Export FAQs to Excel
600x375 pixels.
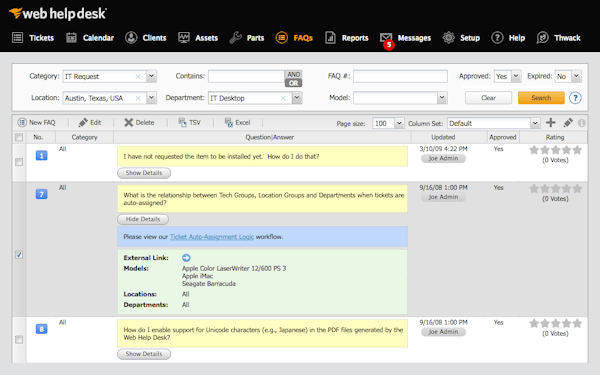pyautogui.click(x=238, y=123)
